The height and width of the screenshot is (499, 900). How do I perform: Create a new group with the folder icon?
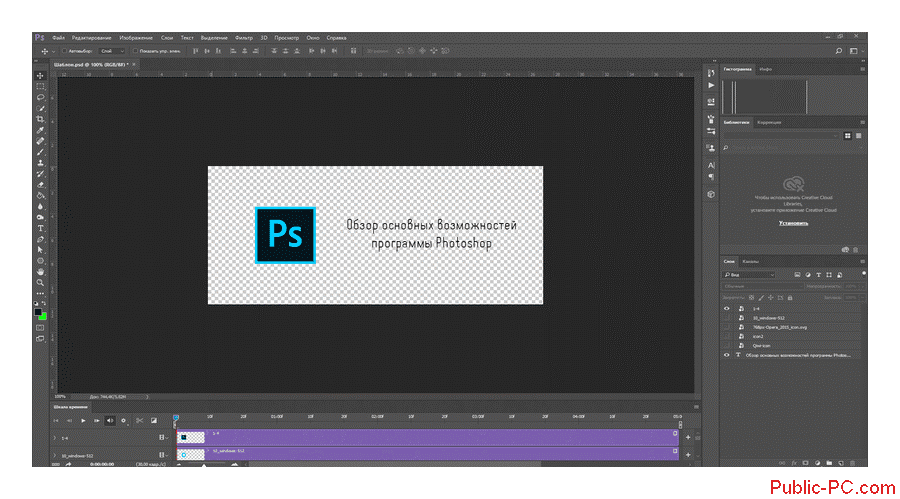pyautogui.click(x=829, y=463)
